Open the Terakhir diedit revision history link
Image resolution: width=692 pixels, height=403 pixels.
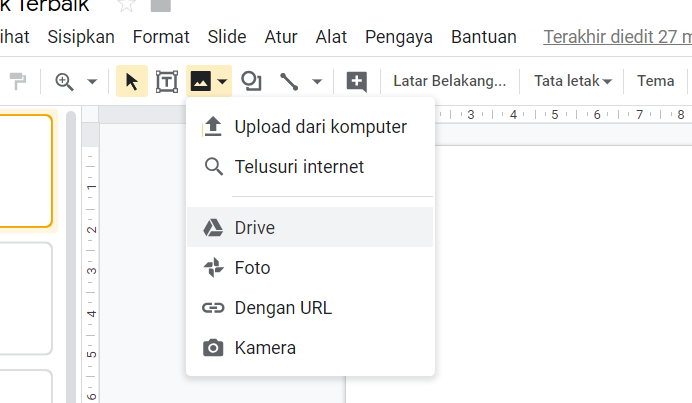coord(617,37)
